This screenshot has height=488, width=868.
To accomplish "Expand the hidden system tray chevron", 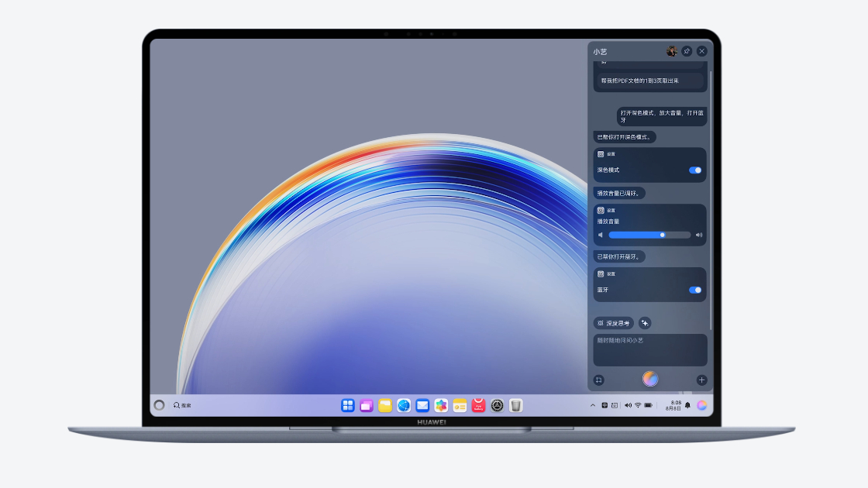I will pyautogui.click(x=593, y=405).
